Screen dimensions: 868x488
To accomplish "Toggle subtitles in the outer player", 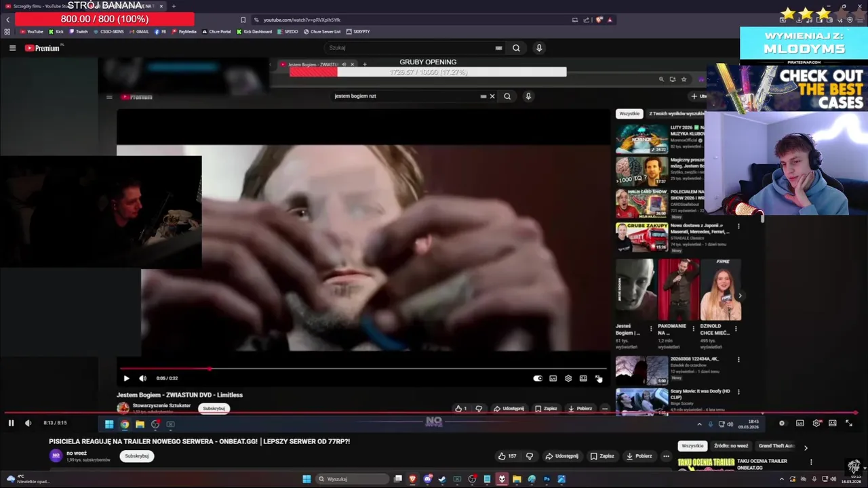I will tap(800, 423).
